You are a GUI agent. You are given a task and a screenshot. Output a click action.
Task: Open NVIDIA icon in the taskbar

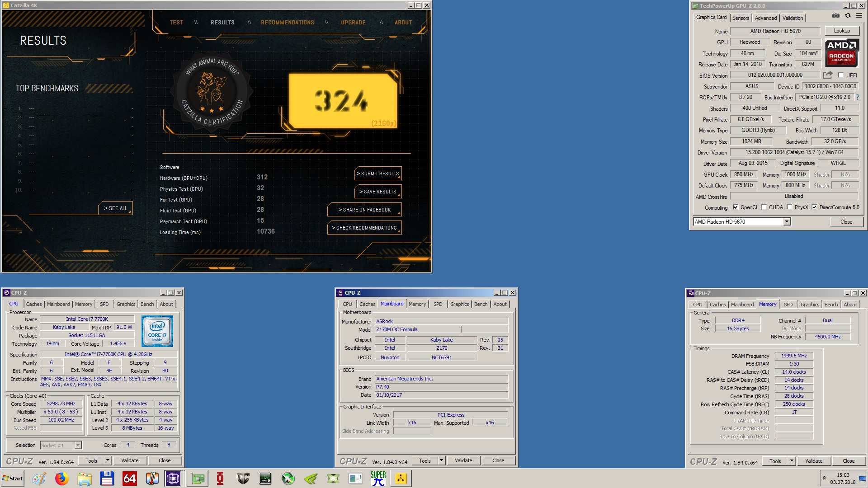(311, 479)
